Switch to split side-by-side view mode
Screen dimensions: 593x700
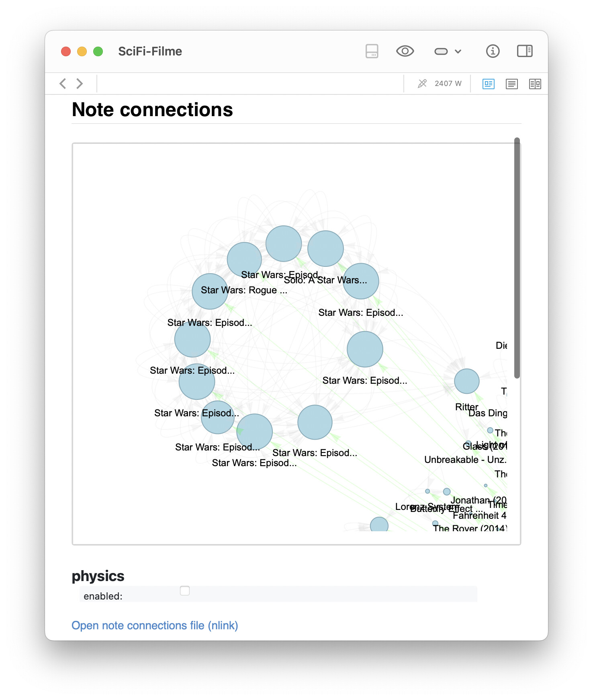pyautogui.click(x=535, y=84)
